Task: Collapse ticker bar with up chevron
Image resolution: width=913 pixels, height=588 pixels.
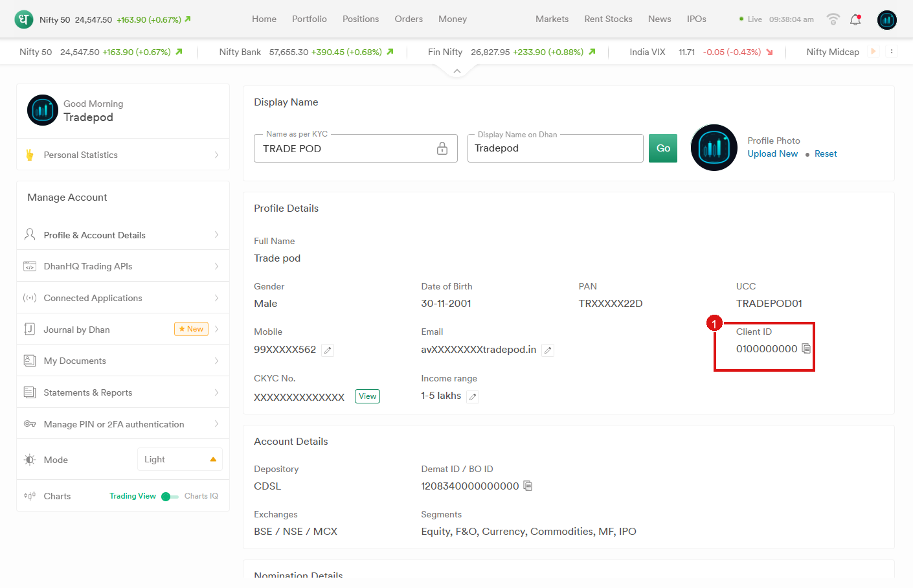Action: pos(457,71)
